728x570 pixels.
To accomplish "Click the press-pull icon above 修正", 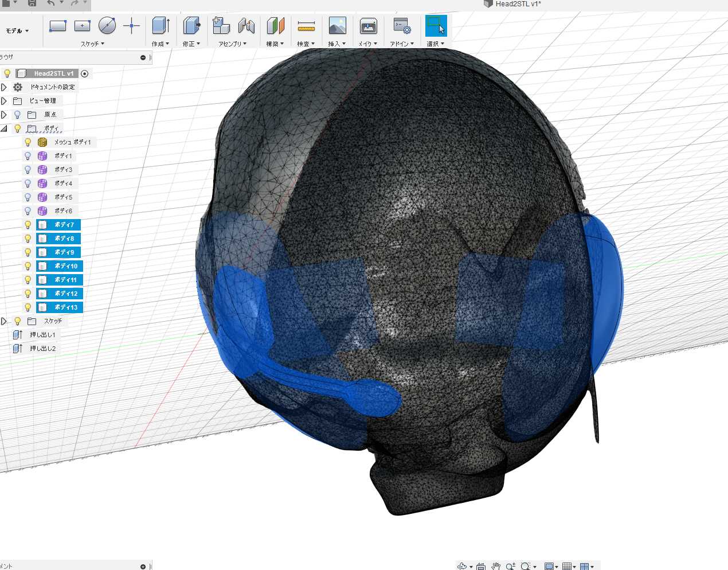I will pyautogui.click(x=191, y=26).
